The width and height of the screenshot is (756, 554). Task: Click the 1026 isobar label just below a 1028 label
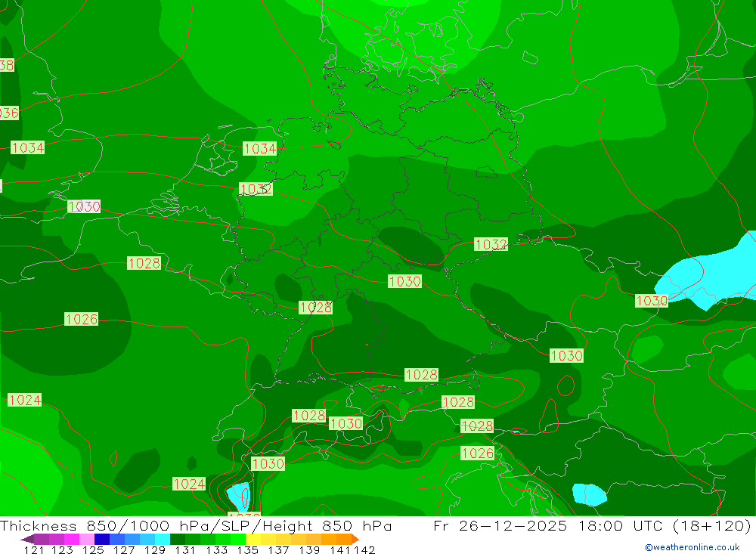coord(477,453)
